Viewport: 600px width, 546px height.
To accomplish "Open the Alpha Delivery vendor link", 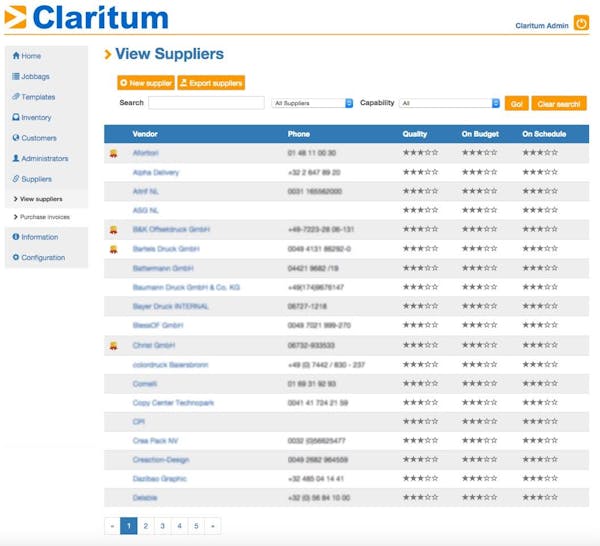I will [156, 173].
